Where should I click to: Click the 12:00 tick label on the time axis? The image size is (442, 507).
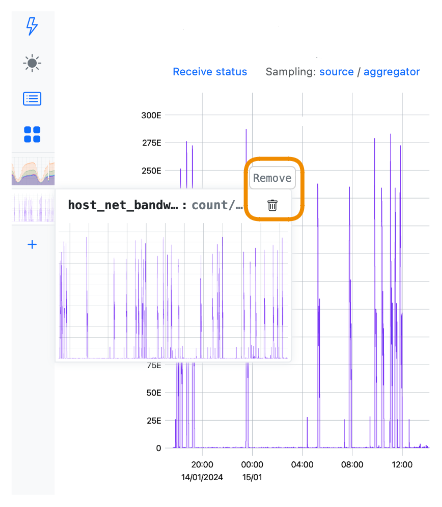402,464
